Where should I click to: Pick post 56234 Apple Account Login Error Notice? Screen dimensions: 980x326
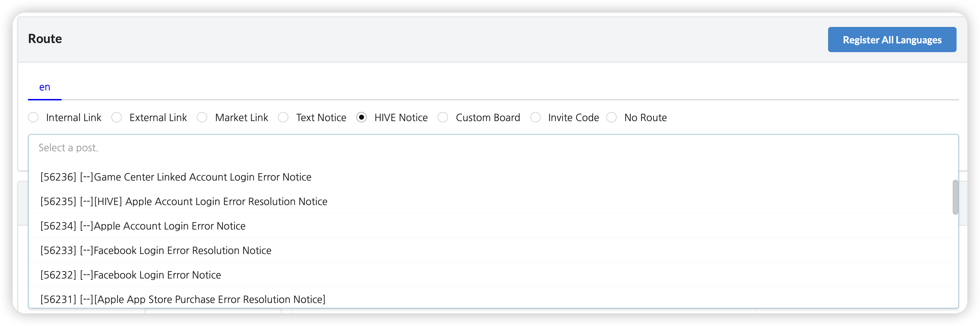pyautogui.click(x=143, y=226)
